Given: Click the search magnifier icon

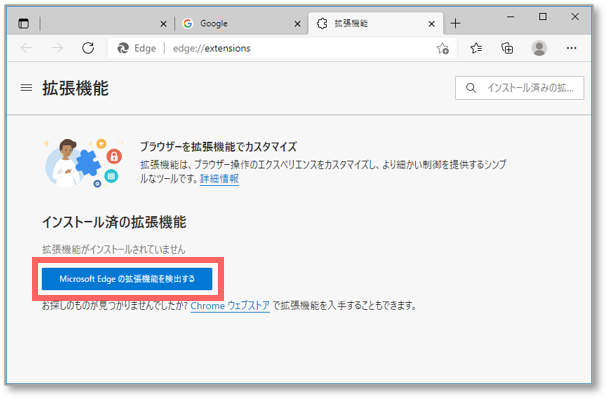Looking at the screenshot, I should (x=471, y=88).
